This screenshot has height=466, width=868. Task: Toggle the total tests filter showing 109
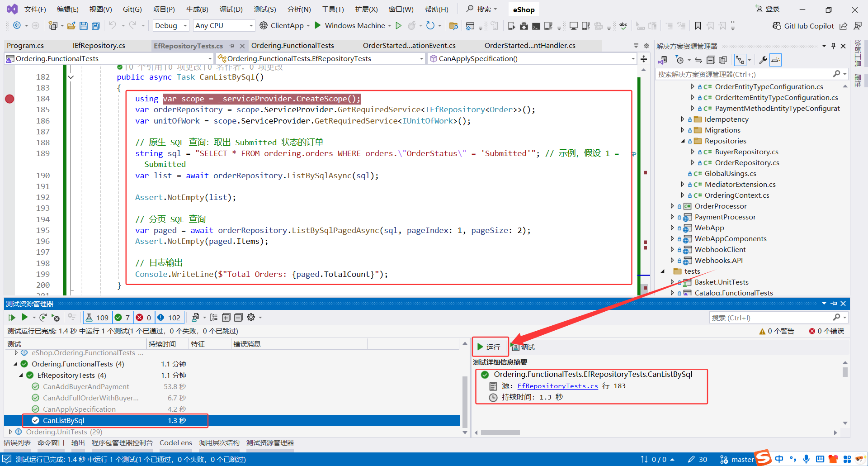[97, 318]
